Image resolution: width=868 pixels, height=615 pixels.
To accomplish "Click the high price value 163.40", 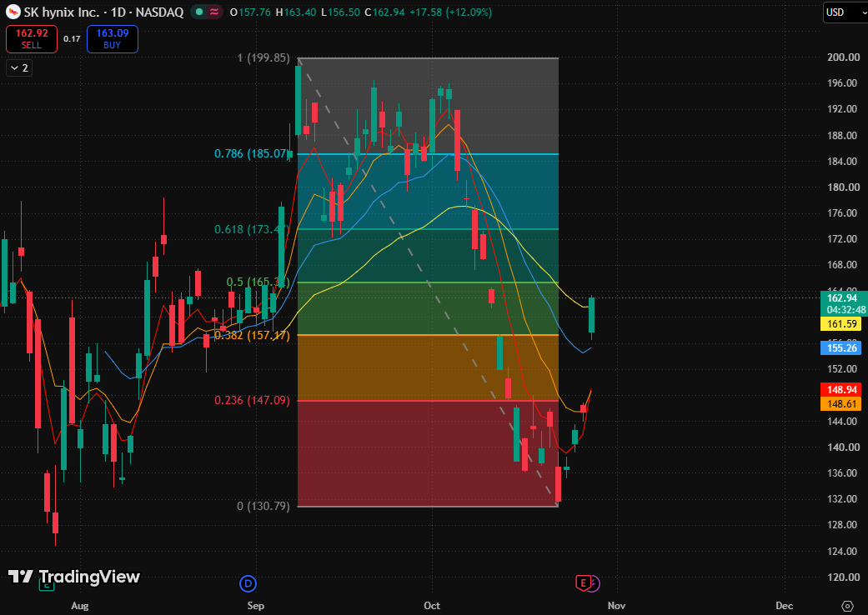I will click(300, 12).
